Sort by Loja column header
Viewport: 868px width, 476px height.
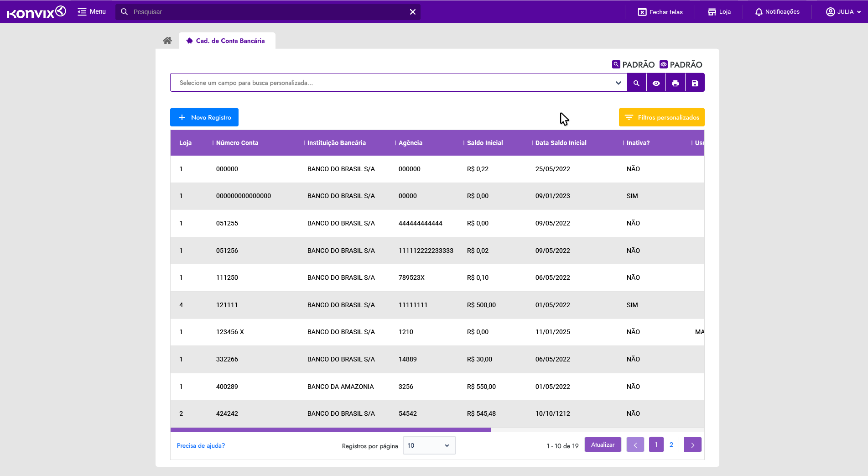pos(185,143)
